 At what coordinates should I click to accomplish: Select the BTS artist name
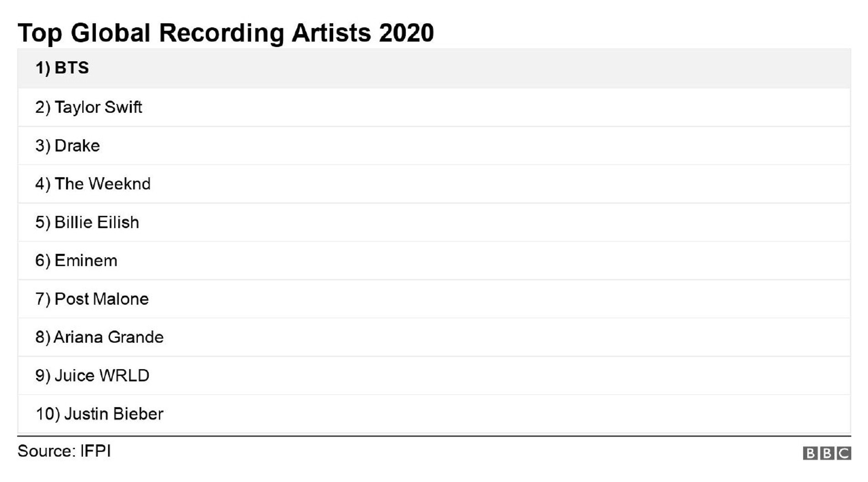point(72,68)
